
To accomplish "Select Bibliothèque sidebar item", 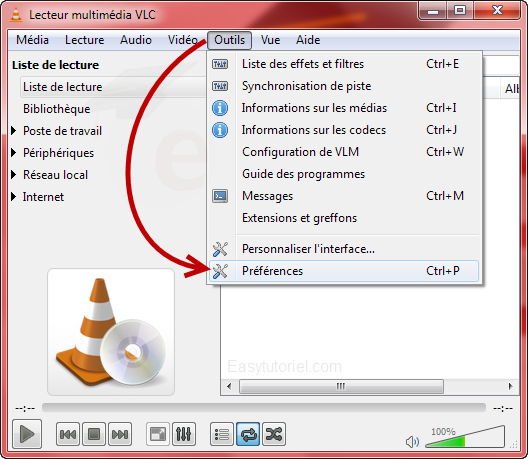I will tap(57, 109).
